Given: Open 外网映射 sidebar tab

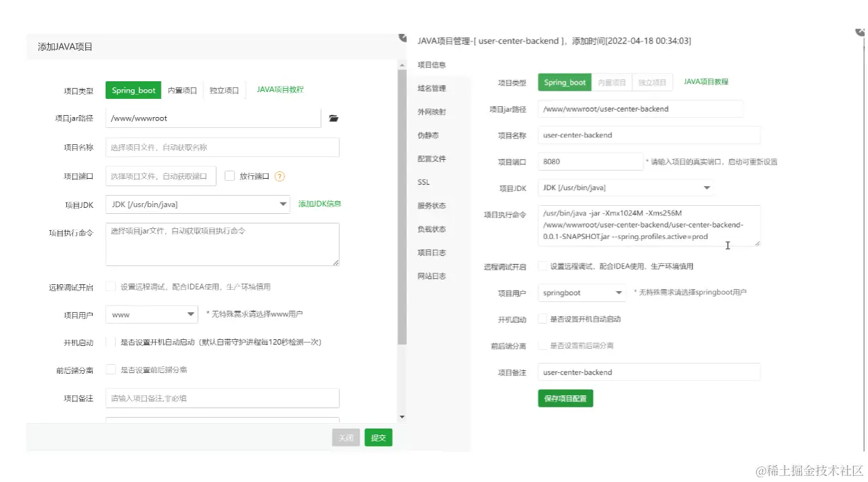Looking at the screenshot, I should click(432, 112).
